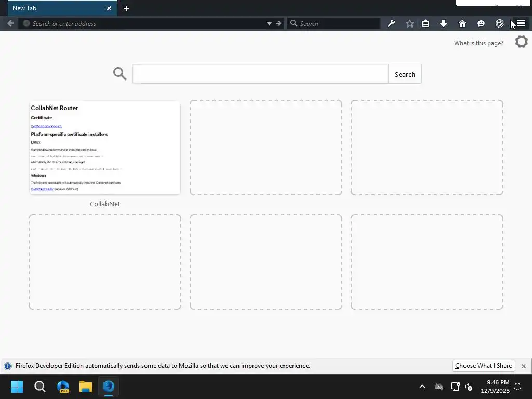Open the clock showing 9:46 PM
Viewport: 532px width, 399px height.
pyautogui.click(x=495, y=387)
